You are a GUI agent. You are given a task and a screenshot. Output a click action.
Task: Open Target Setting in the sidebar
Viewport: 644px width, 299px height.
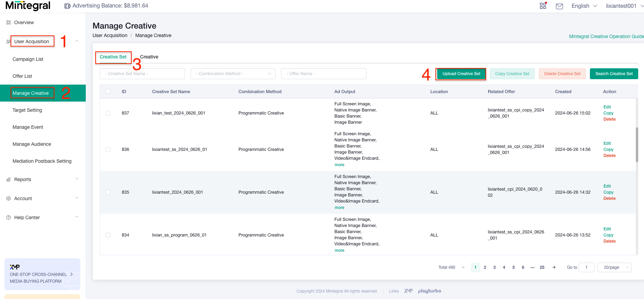click(x=27, y=110)
